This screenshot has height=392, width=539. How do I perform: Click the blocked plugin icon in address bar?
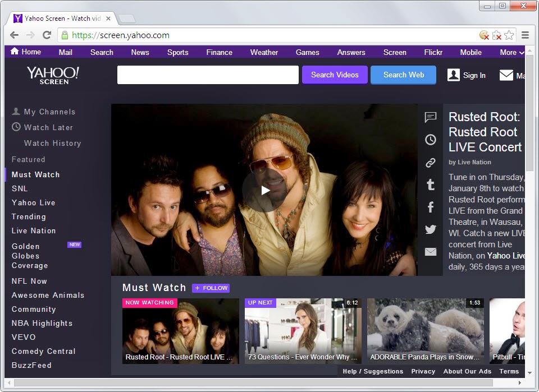497,35
